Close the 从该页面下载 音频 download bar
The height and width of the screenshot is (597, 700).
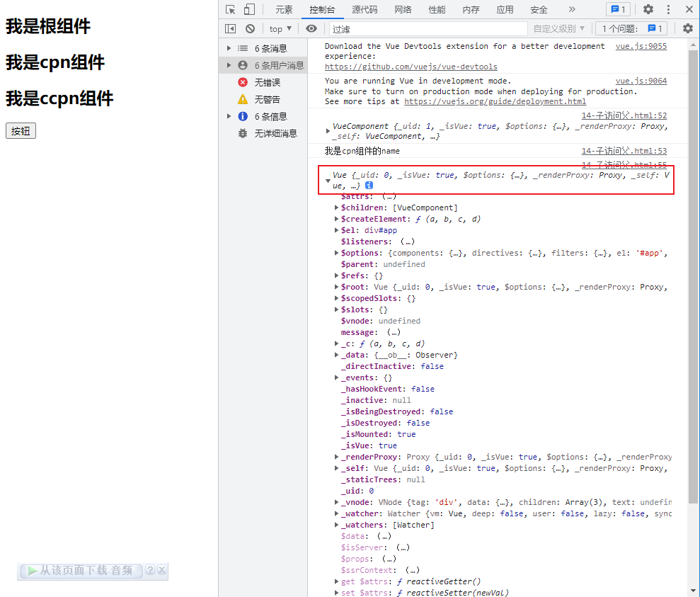click(x=162, y=570)
